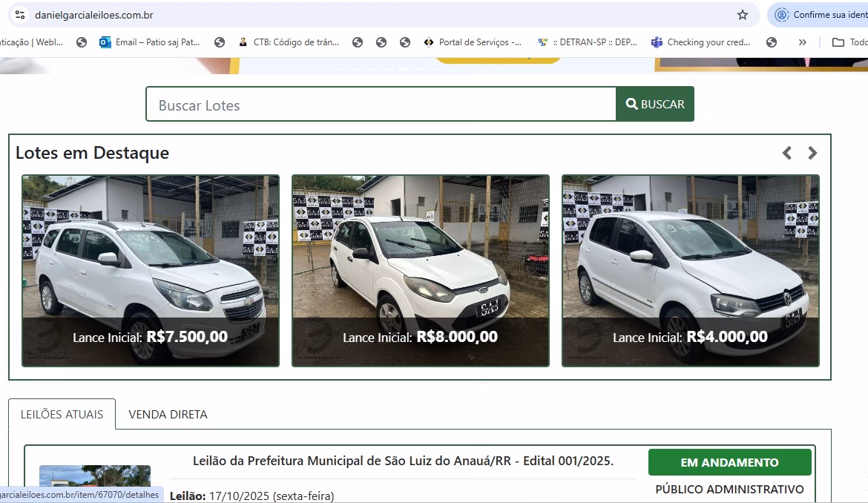Open the ...ticação | Webl... bookmark
The width and height of the screenshot is (868, 503).
pyautogui.click(x=32, y=42)
